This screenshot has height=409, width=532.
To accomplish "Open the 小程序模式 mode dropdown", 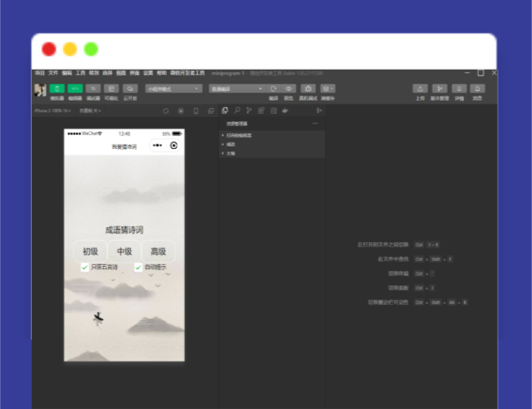I will pos(174,88).
